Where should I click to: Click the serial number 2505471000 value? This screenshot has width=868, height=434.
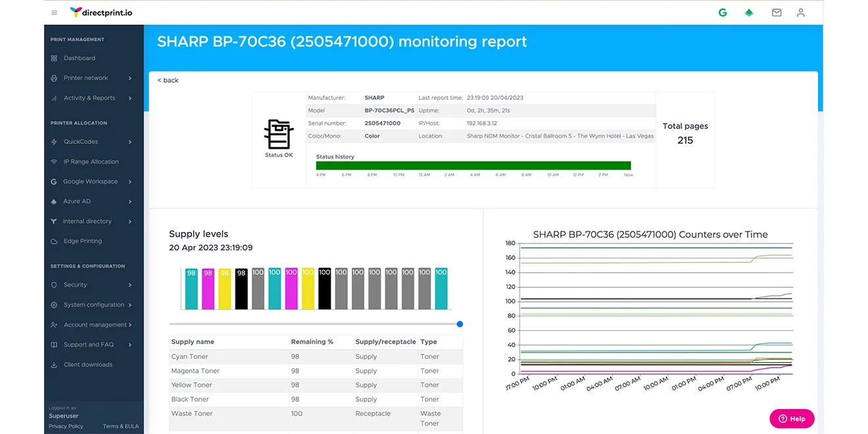[x=383, y=123]
